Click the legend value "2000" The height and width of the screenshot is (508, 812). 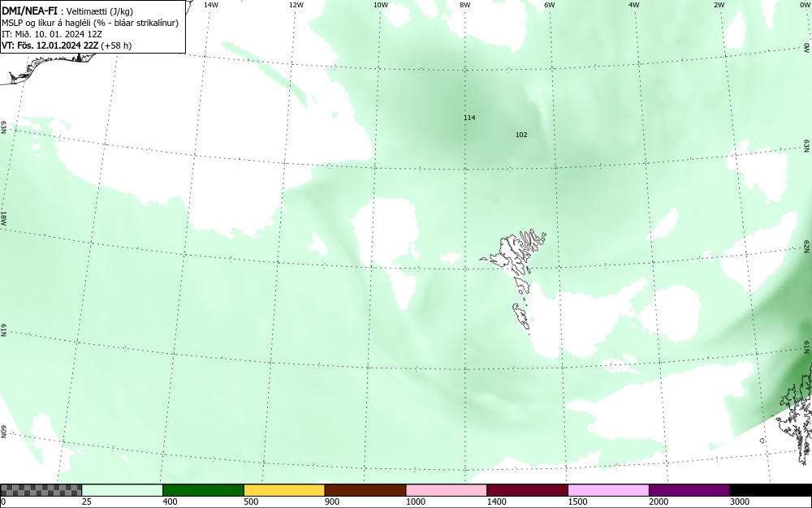659,502
